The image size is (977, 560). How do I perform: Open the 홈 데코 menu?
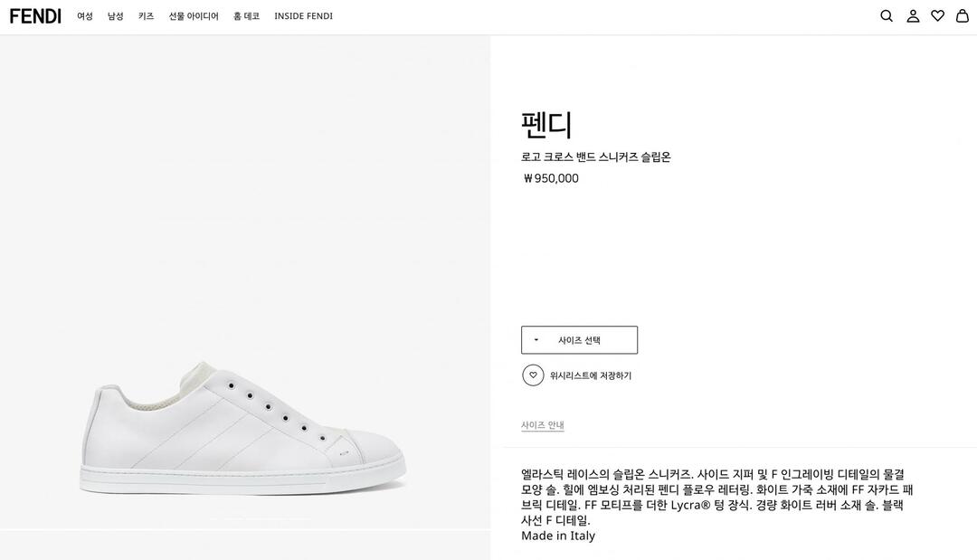246,16
